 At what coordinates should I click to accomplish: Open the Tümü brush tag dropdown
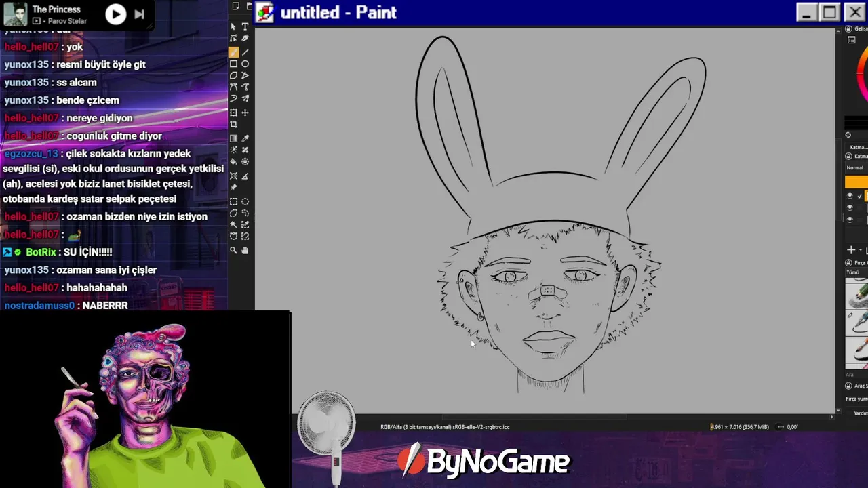856,272
